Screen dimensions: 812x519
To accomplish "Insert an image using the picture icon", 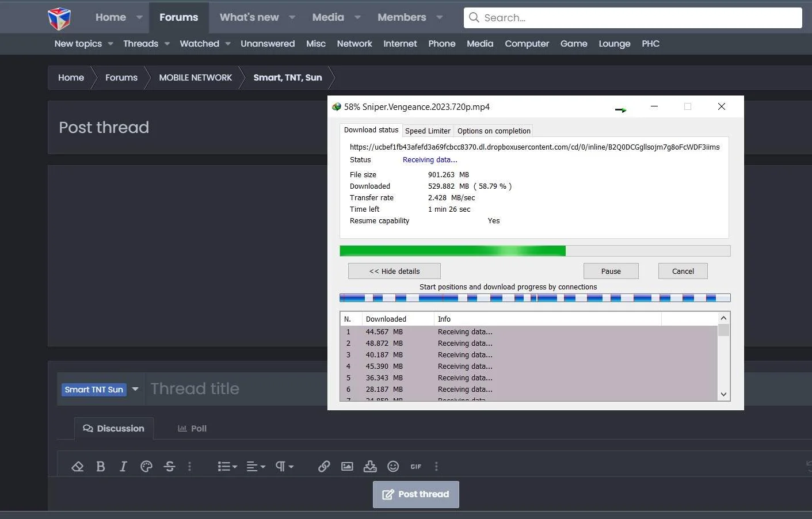I will (347, 467).
